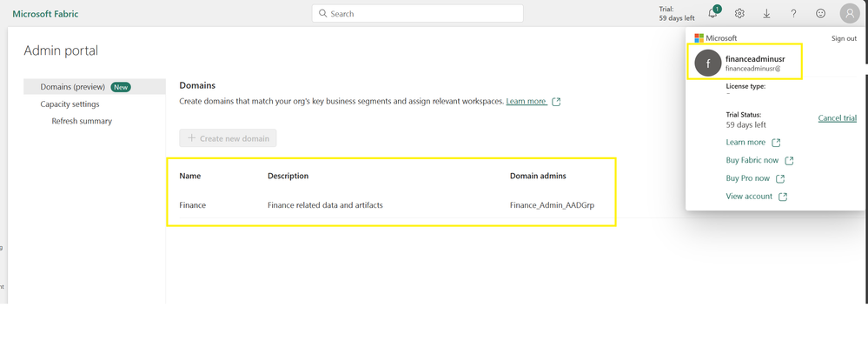Image resolution: width=868 pixels, height=361 pixels.
Task: Click external link icon beside Buy Pro now
Action: click(x=780, y=178)
